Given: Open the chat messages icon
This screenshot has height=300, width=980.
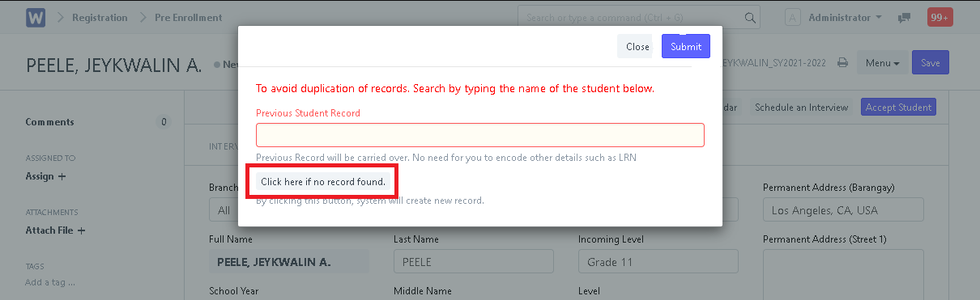Looking at the screenshot, I should tap(904, 17).
